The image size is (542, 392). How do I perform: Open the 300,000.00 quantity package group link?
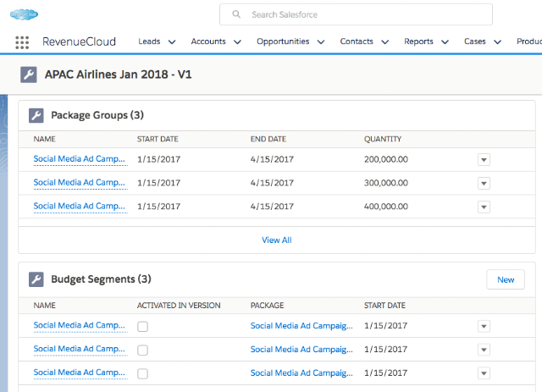pos(79,183)
